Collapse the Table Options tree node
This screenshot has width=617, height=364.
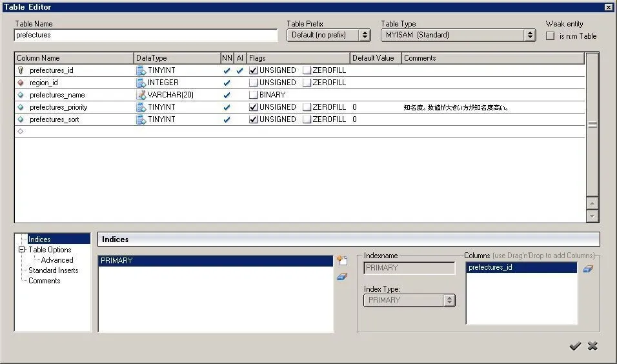coord(22,250)
